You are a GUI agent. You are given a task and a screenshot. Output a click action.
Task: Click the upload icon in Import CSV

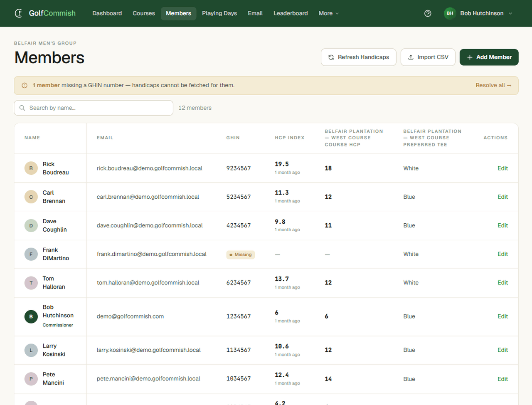411,57
